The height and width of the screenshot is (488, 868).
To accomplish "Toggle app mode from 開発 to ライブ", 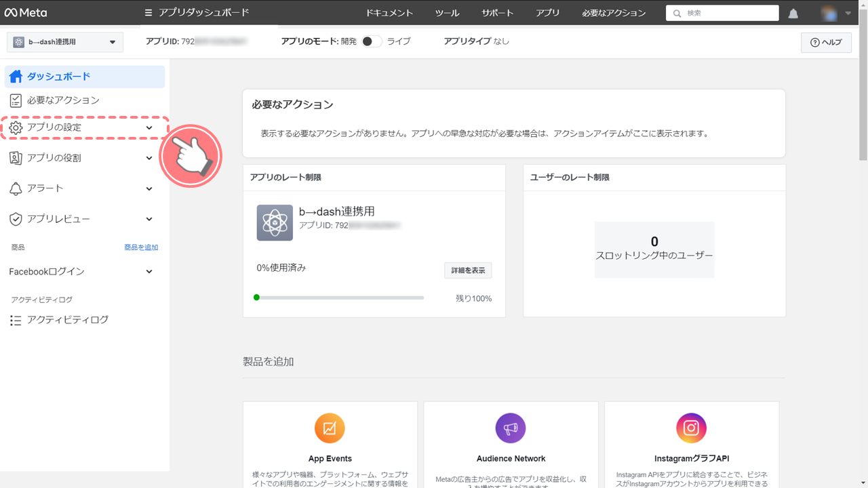I will coord(371,41).
